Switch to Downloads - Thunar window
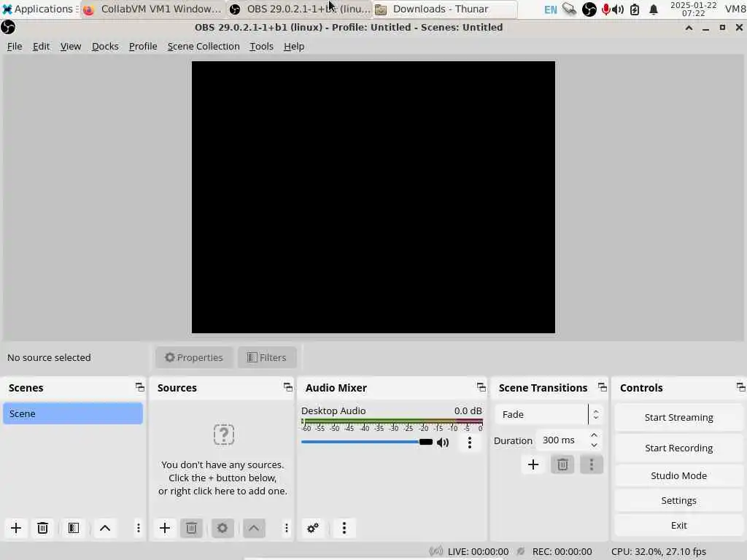 445,9
